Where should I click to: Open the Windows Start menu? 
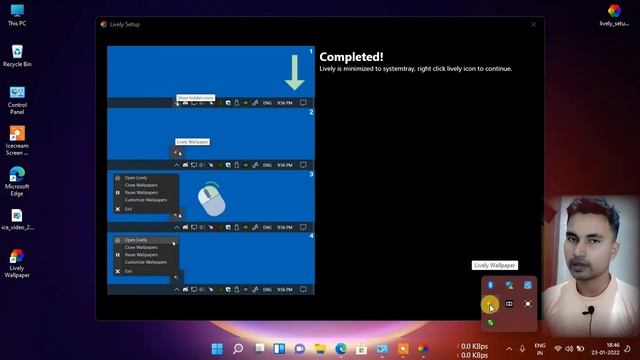click(x=217, y=349)
